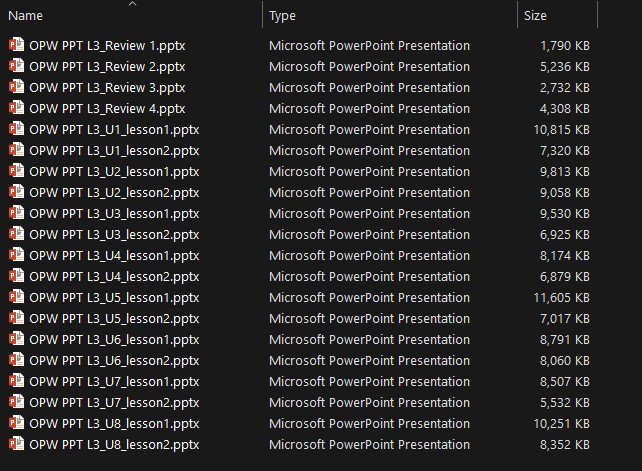Select file name OPW PPT L3_U7_lesson1.pptx
The width and height of the screenshot is (642, 471).
click(114, 381)
